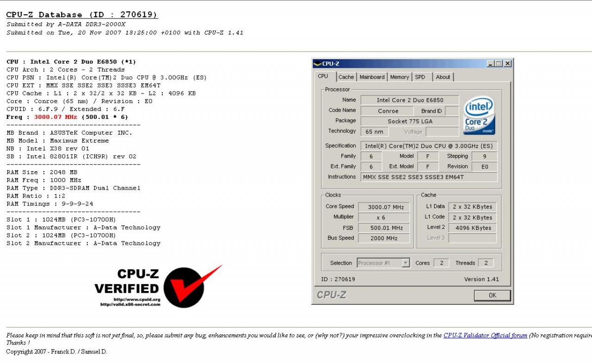
Task: Click the Package field Socket 775 LGA
Action: (x=410, y=121)
